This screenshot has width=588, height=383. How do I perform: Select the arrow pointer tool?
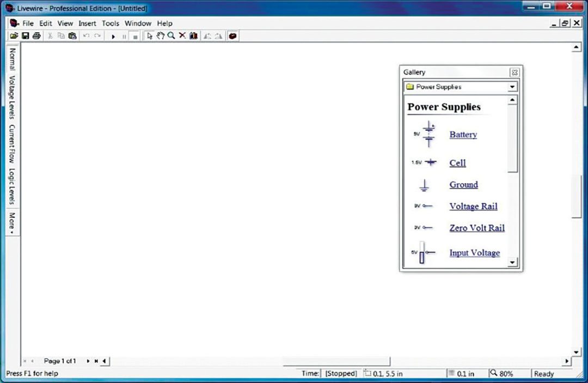[x=150, y=36]
